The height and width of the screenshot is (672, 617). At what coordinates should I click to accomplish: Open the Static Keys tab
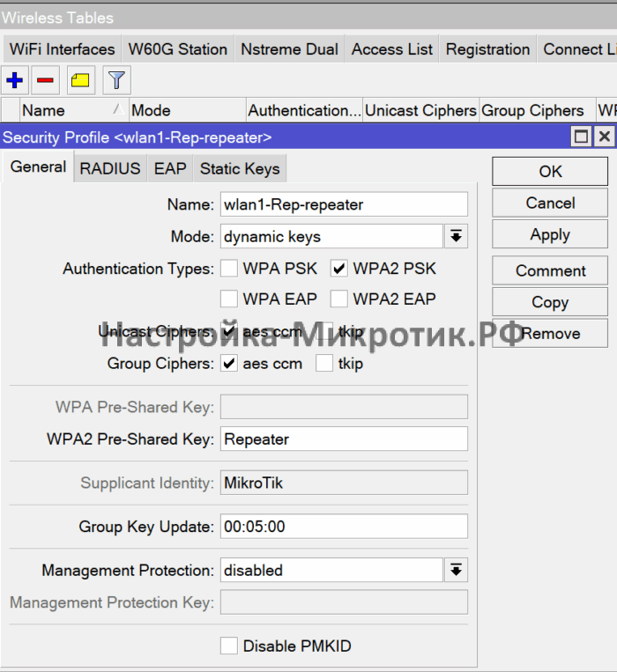point(240,168)
